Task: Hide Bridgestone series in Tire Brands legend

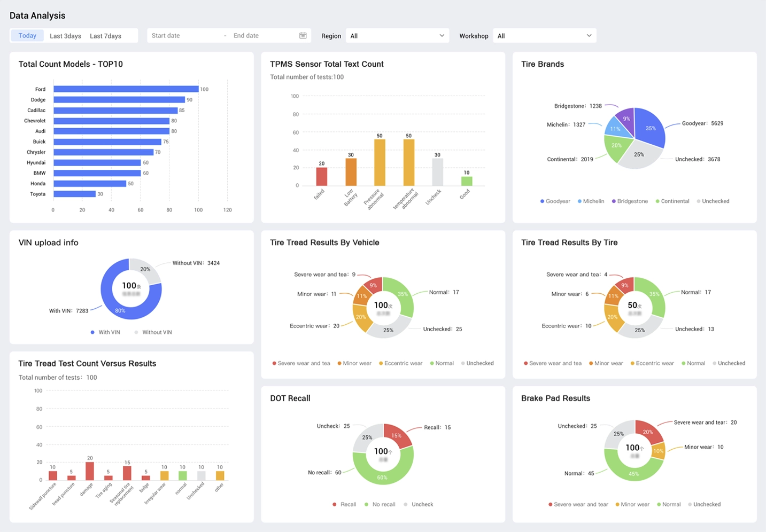Action: tap(630, 201)
